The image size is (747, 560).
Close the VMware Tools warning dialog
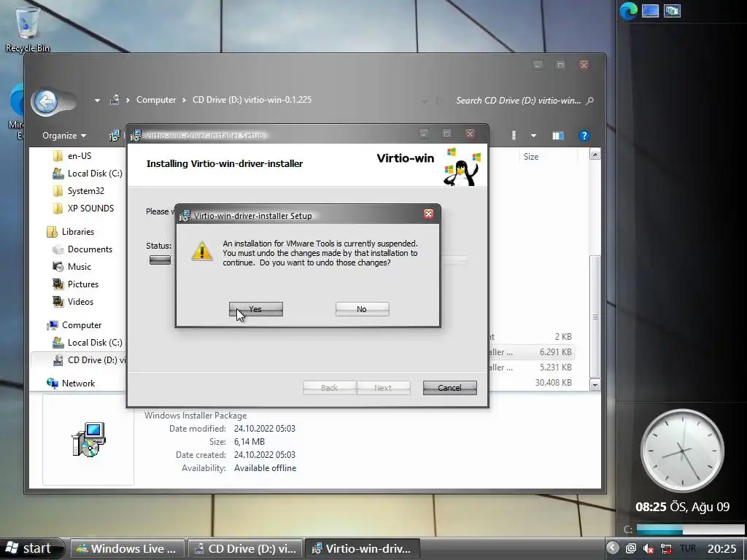(x=428, y=214)
